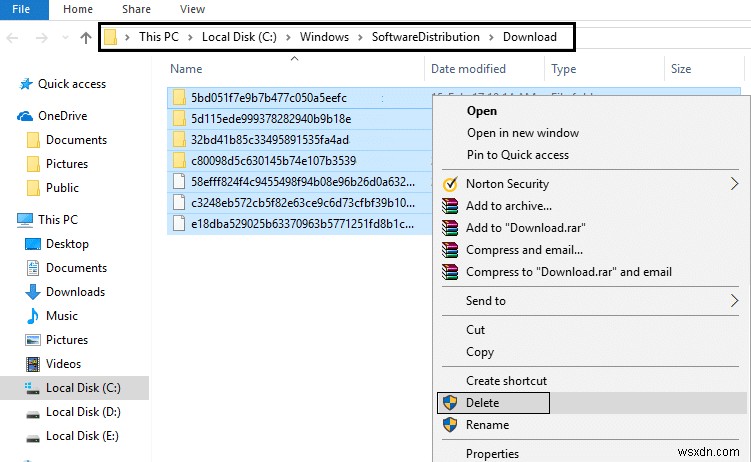751x462 pixels.
Task: Select file c3248eb572cb5f82e63ce9c6d73cfbf39b10...
Action: tap(303, 203)
